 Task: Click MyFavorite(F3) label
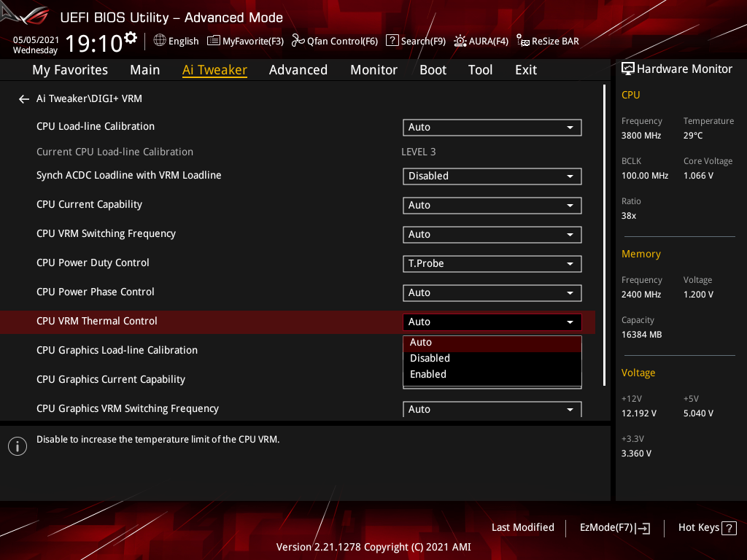[x=253, y=42]
